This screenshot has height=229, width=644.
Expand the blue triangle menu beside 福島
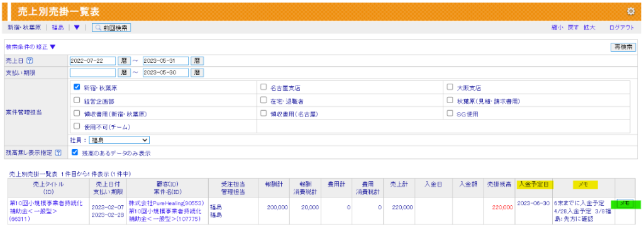(76, 28)
